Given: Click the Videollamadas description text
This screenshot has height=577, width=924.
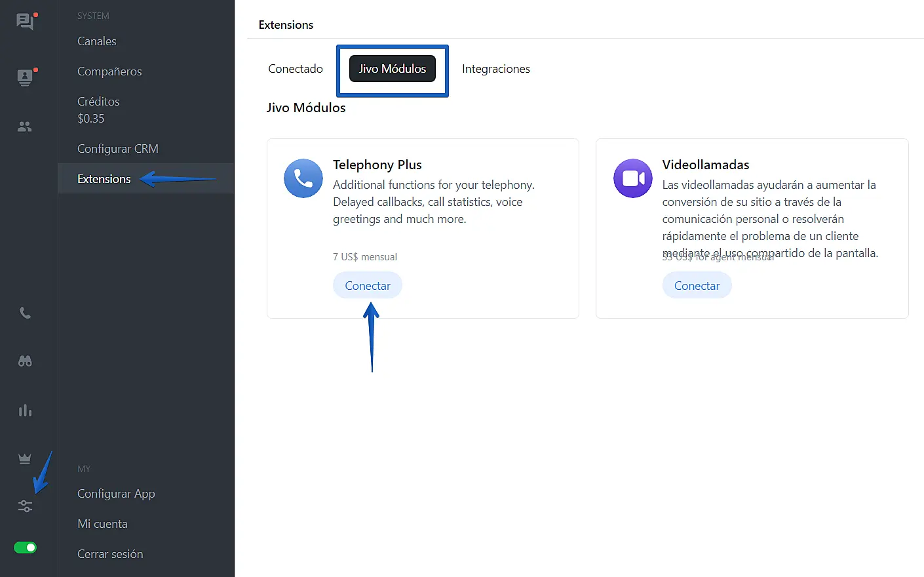Looking at the screenshot, I should pyautogui.click(x=771, y=219).
